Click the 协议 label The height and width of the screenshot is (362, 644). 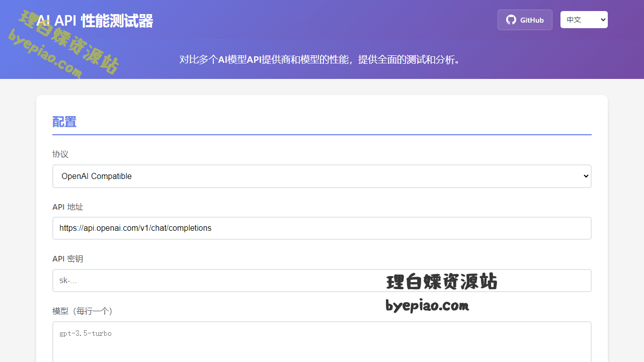(x=60, y=154)
